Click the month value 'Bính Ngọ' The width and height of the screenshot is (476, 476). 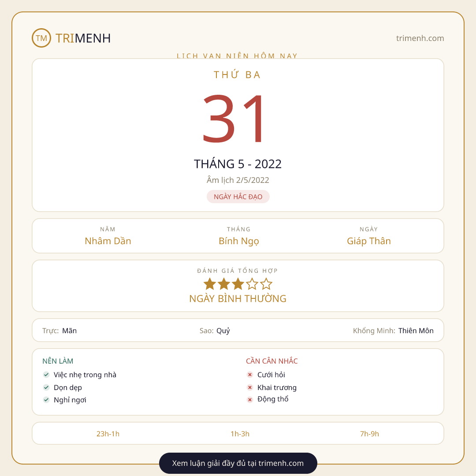pos(239,241)
